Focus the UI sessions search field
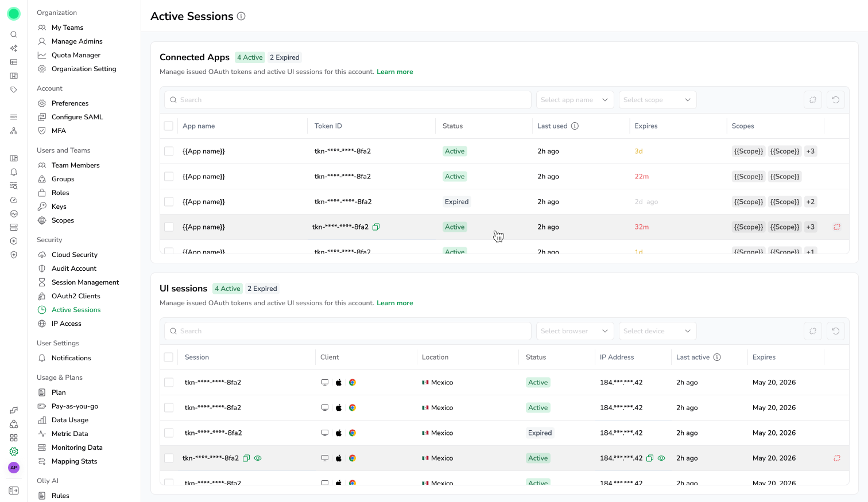This screenshot has width=868, height=502. (x=348, y=331)
